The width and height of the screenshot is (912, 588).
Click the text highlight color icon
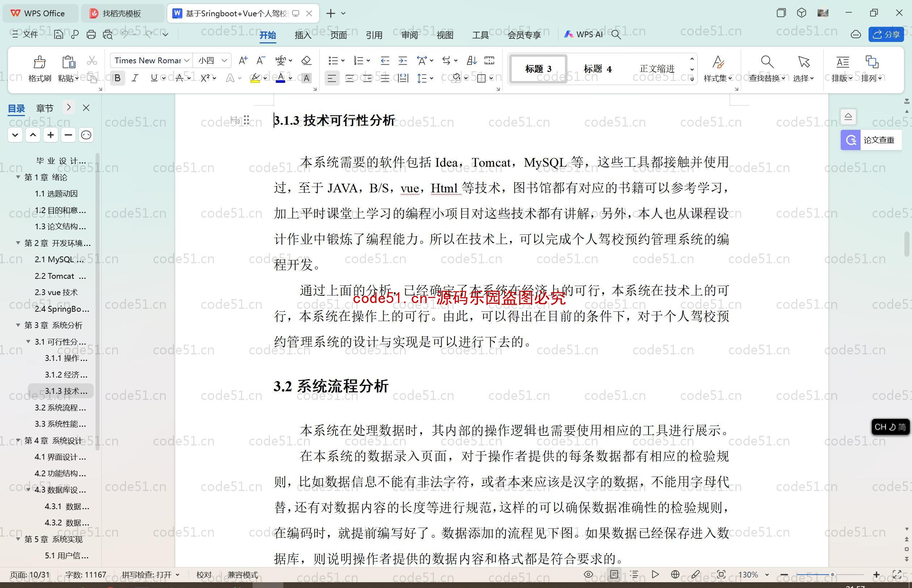pyautogui.click(x=254, y=78)
